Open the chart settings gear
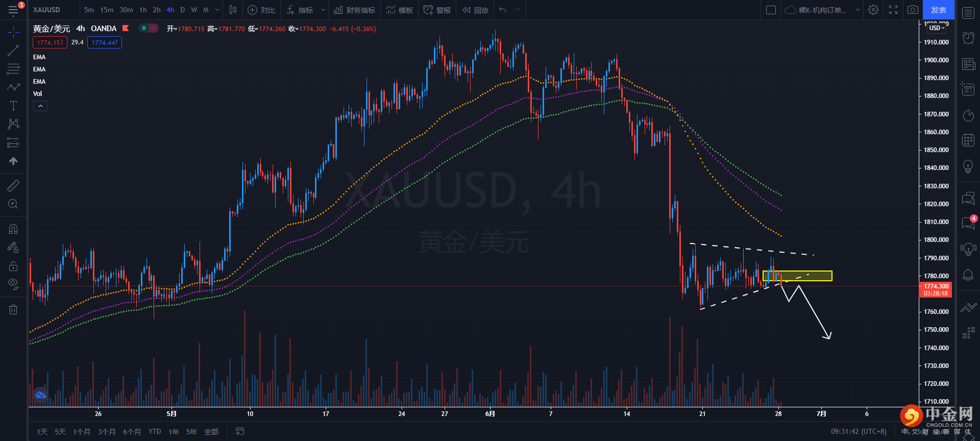This screenshot has width=980, height=441. [x=873, y=10]
